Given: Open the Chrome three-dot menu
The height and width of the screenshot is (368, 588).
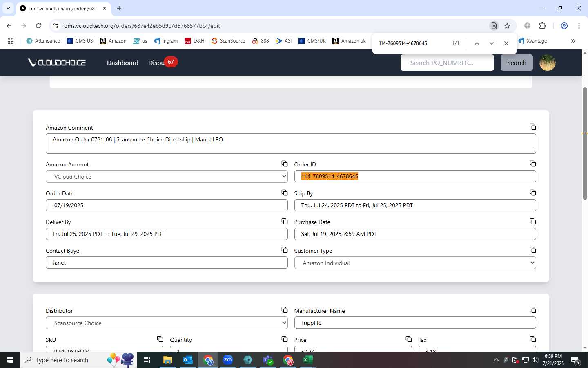Looking at the screenshot, I should (x=579, y=26).
